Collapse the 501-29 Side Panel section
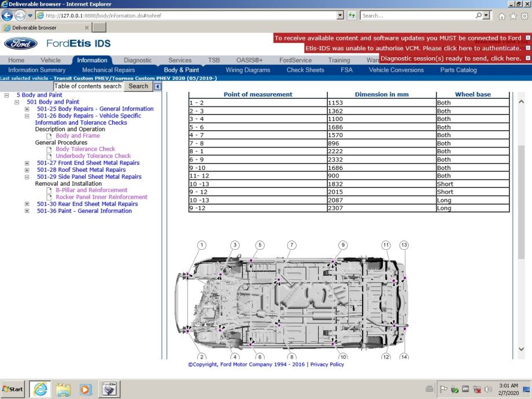532x399 pixels. point(27,177)
